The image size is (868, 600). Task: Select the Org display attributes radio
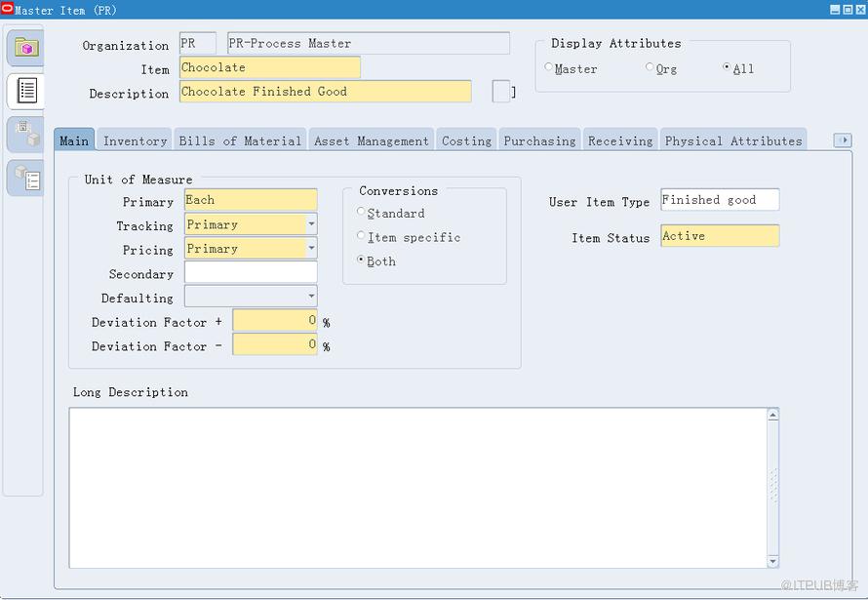click(650, 67)
